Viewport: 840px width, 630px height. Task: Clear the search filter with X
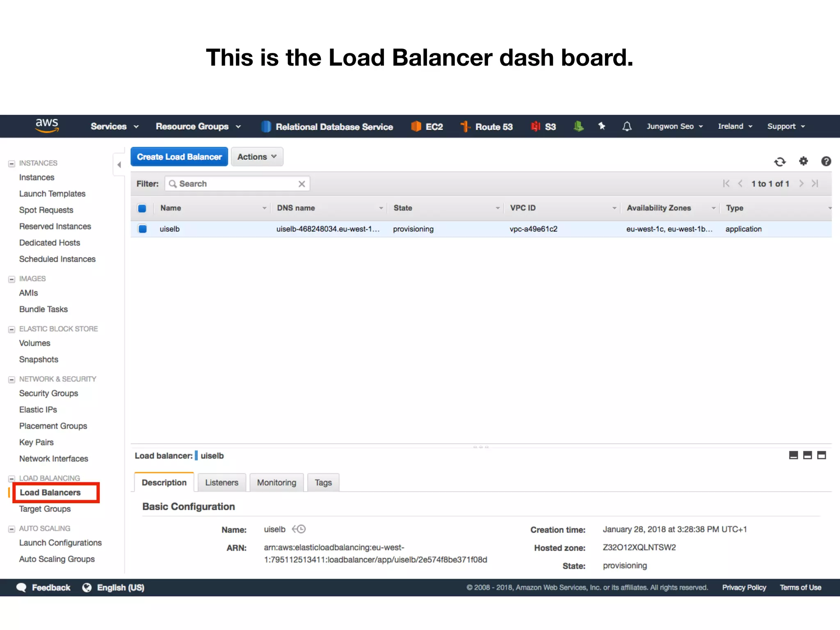coord(302,184)
